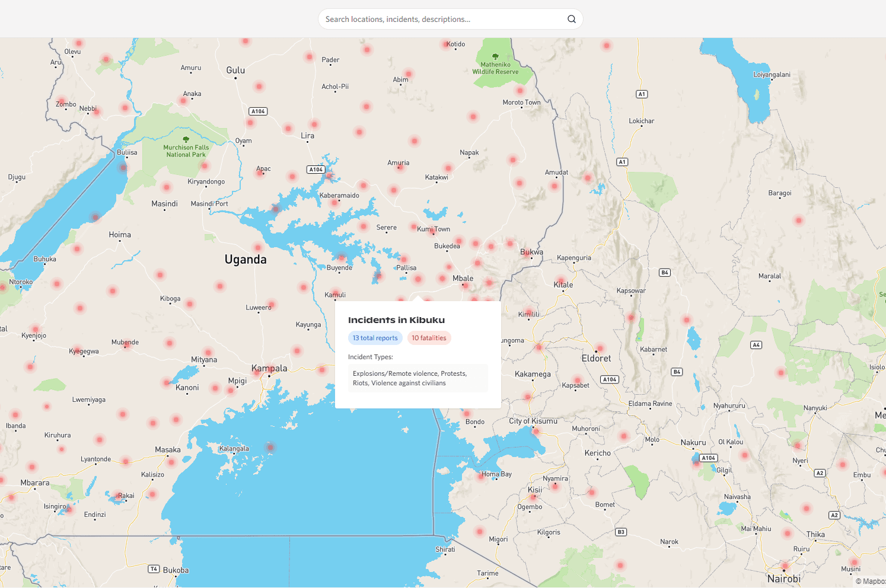This screenshot has width=886, height=588.
Task: Click the incident marker at Kaberamaido
Action: [334, 203]
